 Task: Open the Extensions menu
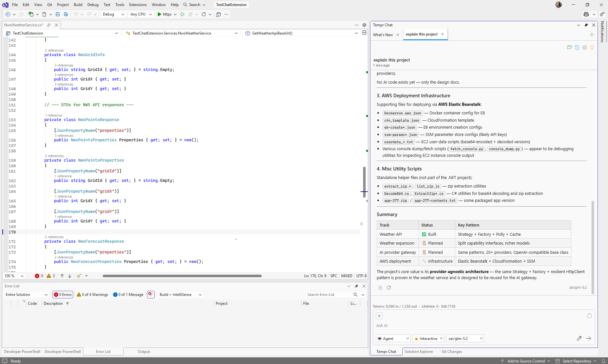(138, 5)
